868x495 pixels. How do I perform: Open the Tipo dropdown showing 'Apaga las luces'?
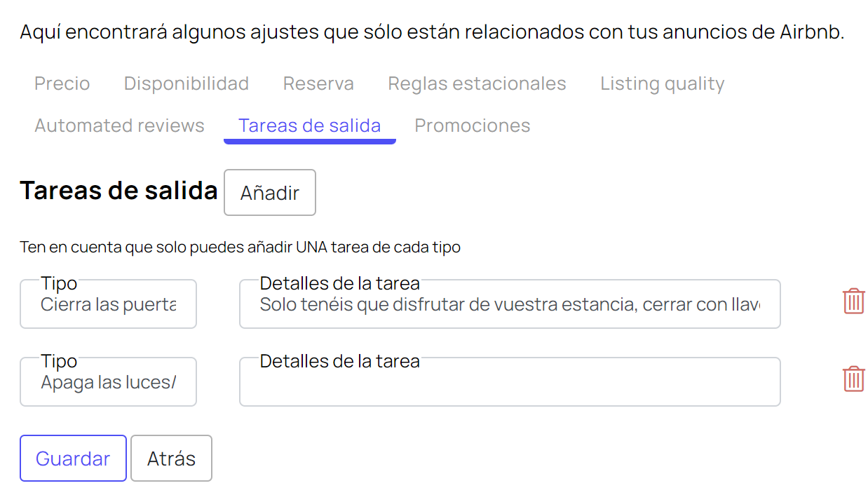pos(108,381)
